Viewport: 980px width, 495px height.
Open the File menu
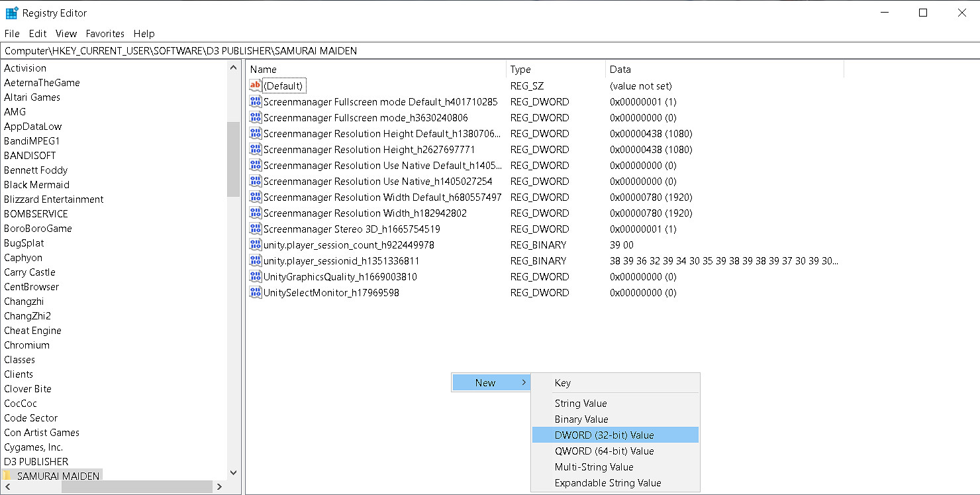point(12,33)
